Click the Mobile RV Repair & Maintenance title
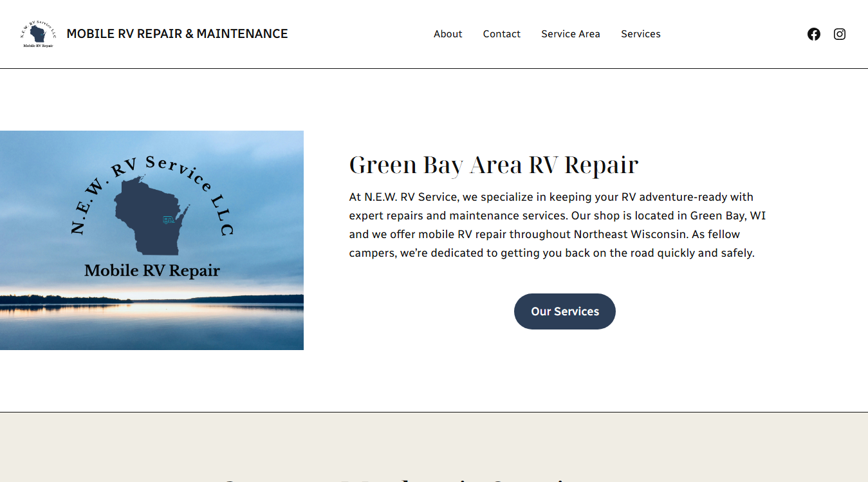The width and height of the screenshot is (868, 482). click(178, 34)
